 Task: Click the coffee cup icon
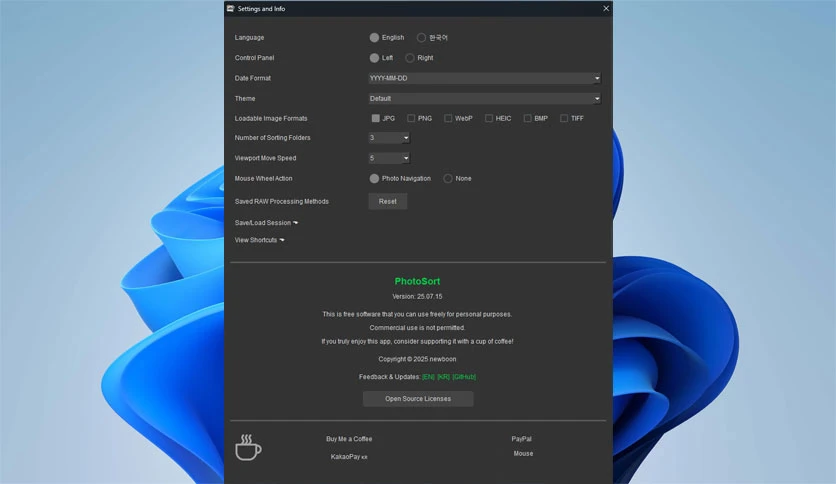[x=248, y=447]
